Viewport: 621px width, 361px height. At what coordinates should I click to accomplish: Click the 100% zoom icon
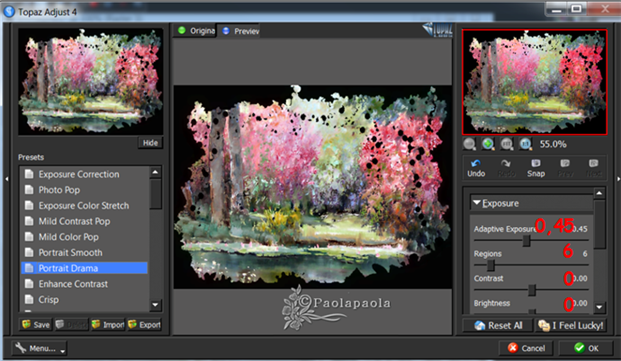525,144
